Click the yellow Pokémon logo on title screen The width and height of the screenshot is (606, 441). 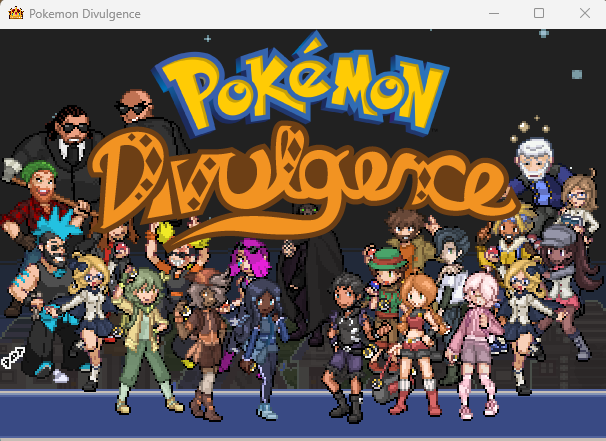click(x=301, y=85)
